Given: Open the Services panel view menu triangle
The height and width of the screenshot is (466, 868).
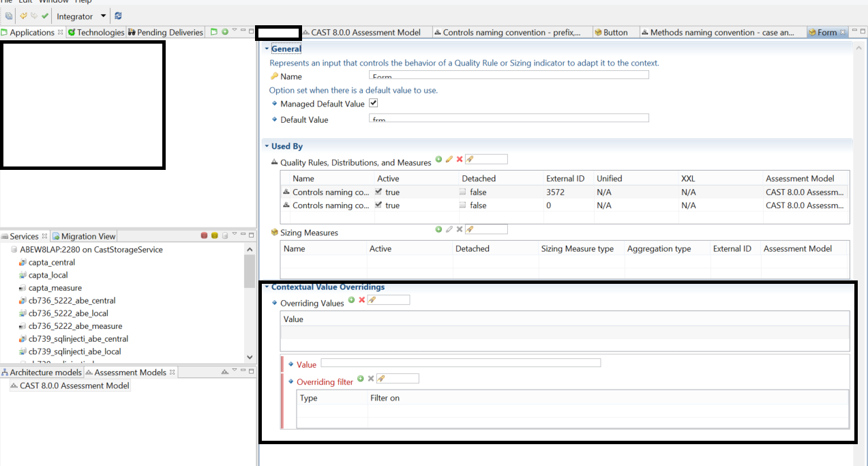Looking at the screenshot, I should pyautogui.click(x=235, y=235).
